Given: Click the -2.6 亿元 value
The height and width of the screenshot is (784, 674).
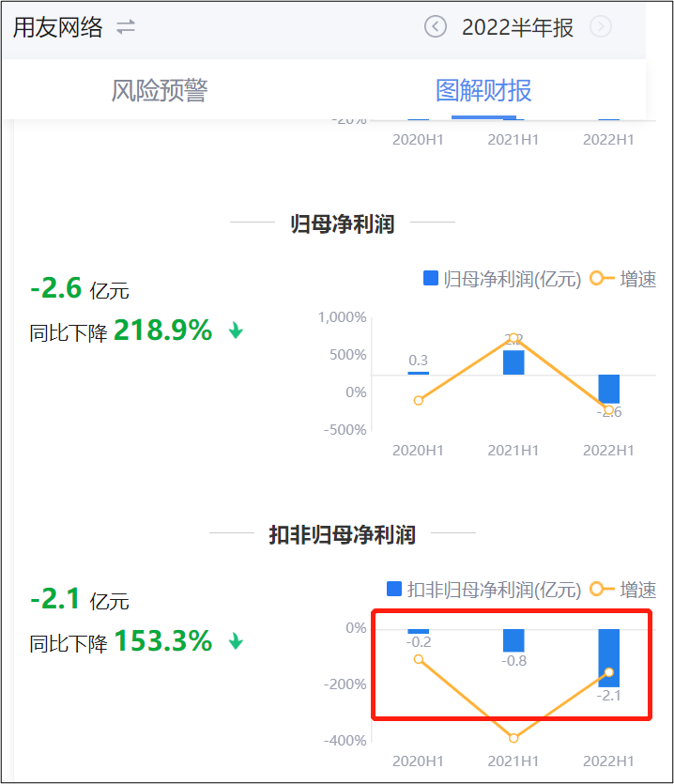Looking at the screenshot, I should 80,288.
